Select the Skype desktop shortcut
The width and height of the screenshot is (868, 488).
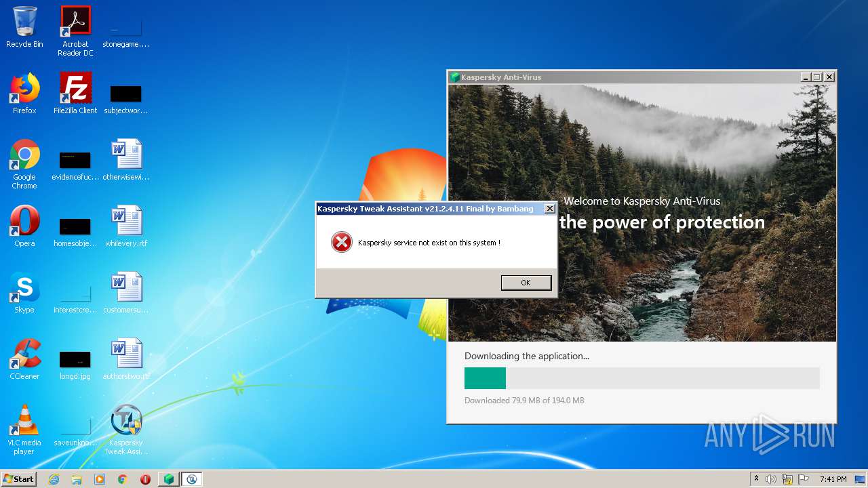24,293
